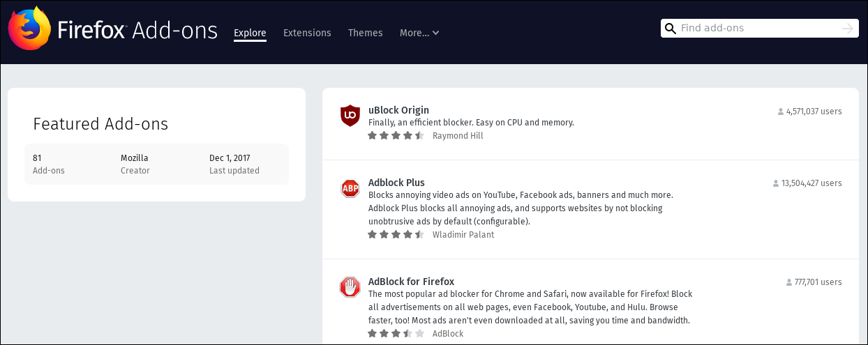Submit the search with the arrow icon
This screenshot has width=868, height=345.
pyautogui.click(x=848, y=29)
